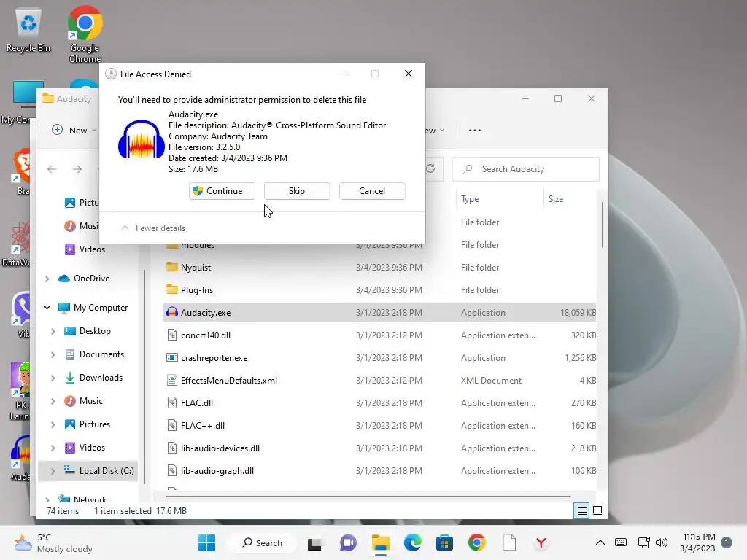Open Google Chrome desktop shortcut

[85, 34]
